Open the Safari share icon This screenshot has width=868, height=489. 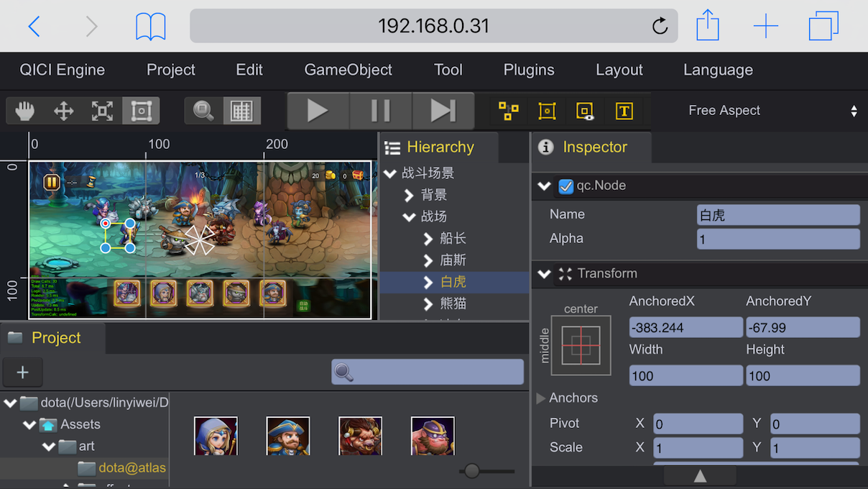pos(708,26)
